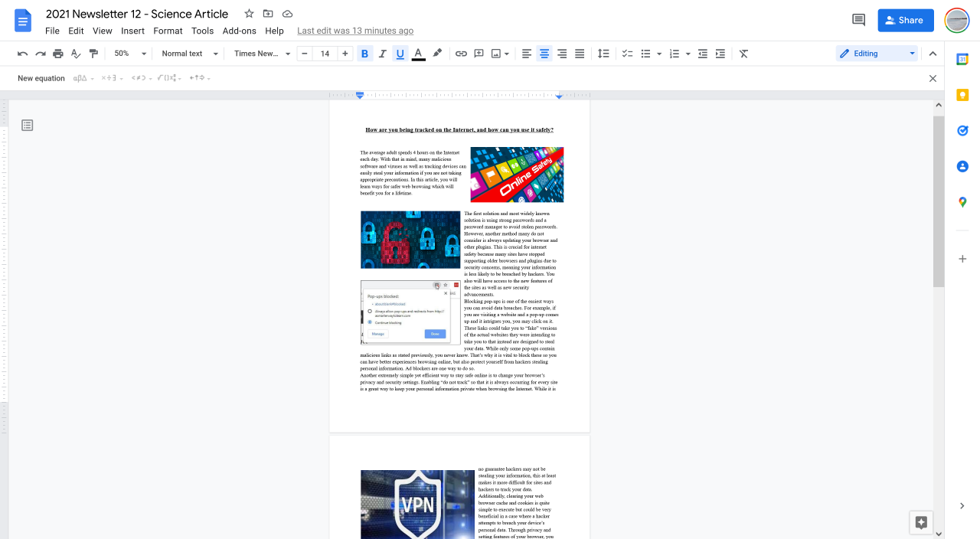Open the 'Last edit was 13 minutes ago' link
This screenshot has height=539, width=980.
[x=354, y=31]
